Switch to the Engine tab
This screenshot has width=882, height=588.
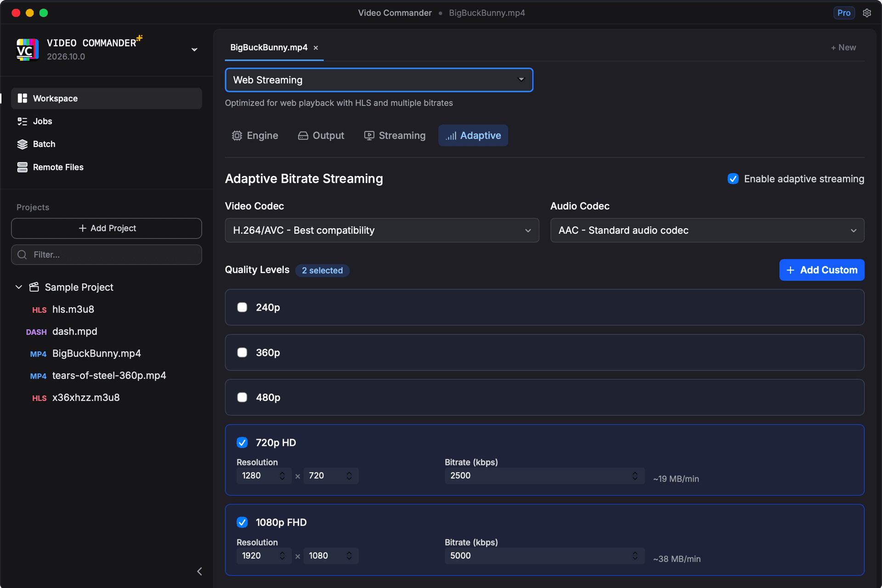(255, 136)
